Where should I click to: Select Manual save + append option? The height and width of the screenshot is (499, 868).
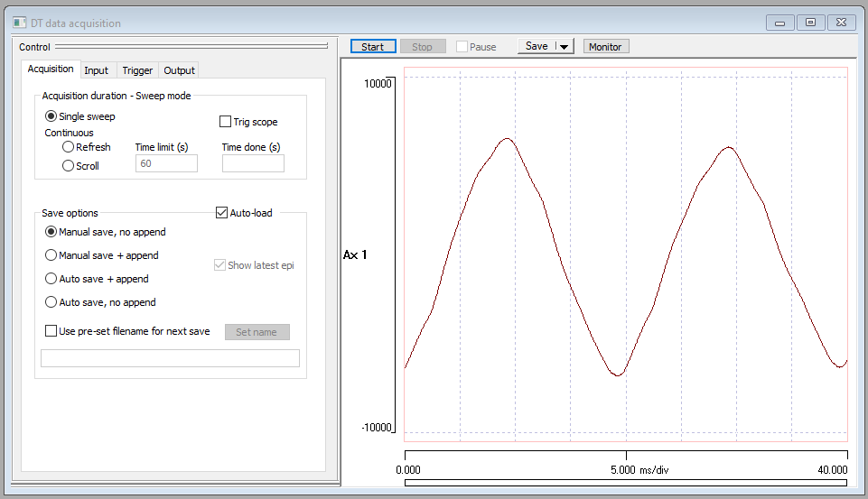tap(51, 255)
